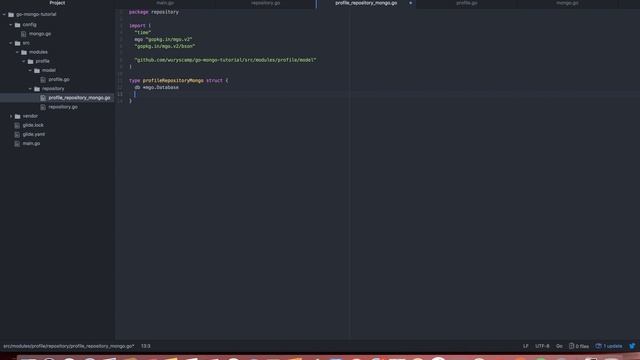Open glide.lock in the tree
This screenshot has width=640, height=360.
[33, 125]
